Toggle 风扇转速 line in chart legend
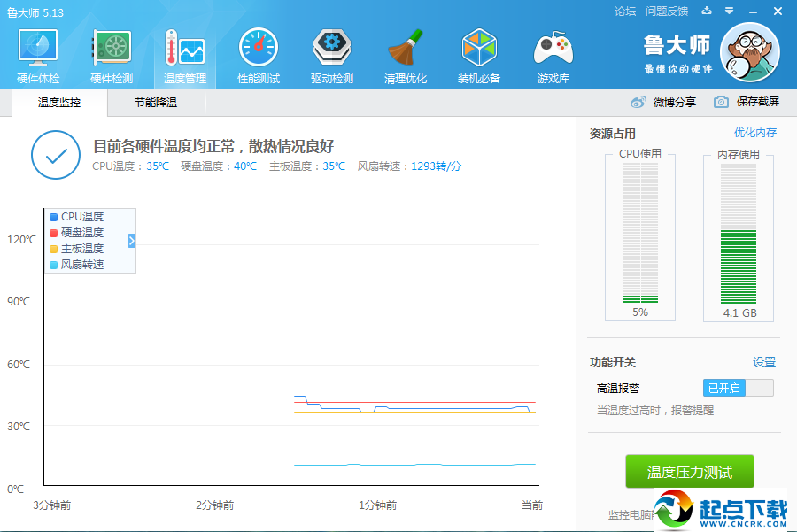 point(81,265)
